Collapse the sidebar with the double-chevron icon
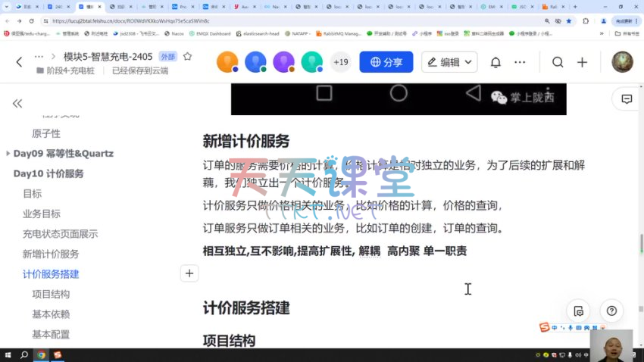Screen dimensions: 644x362 click(x=17, y=104)
